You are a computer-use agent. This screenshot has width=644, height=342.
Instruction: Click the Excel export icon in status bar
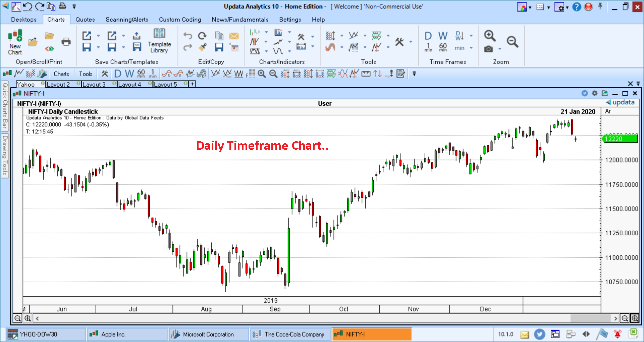[x=633, y=333]
